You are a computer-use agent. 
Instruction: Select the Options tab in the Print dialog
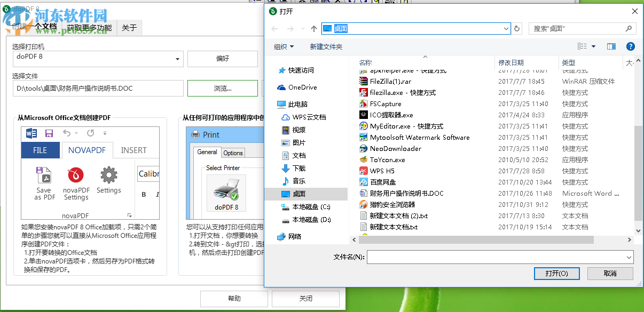click(233, 152)
